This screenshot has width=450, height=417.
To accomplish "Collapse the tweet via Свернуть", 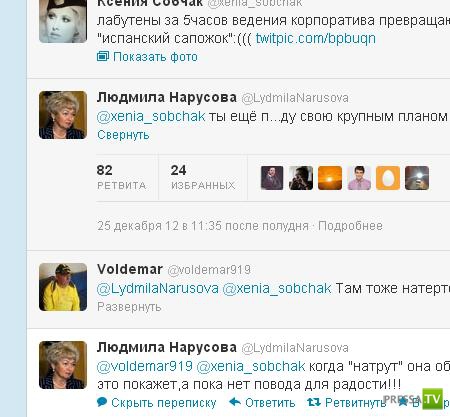I will pos(123,135).
